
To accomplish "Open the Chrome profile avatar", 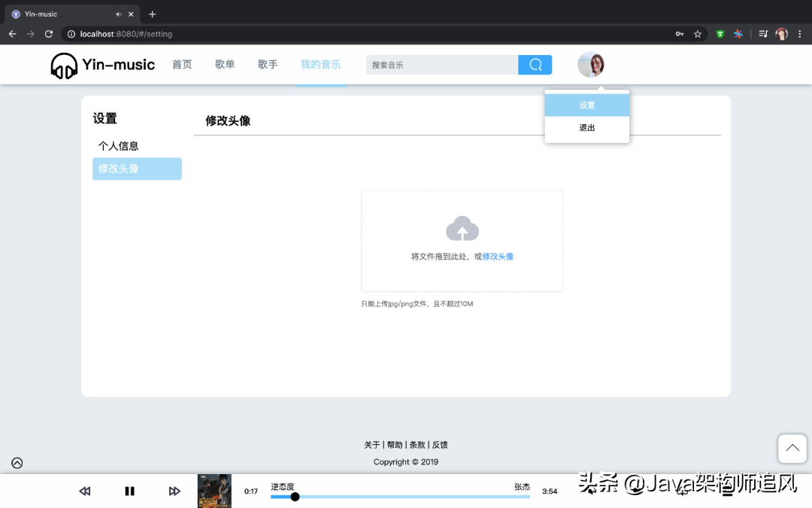I will point(781,34).
